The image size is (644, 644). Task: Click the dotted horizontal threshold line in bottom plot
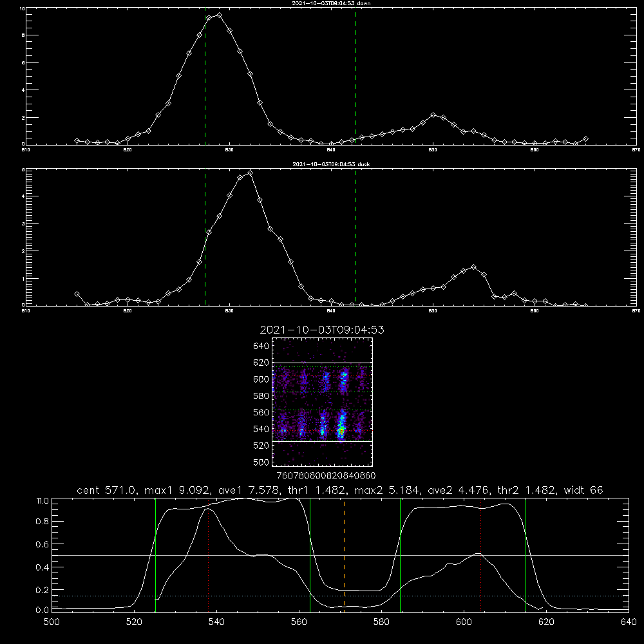point(340,596)
